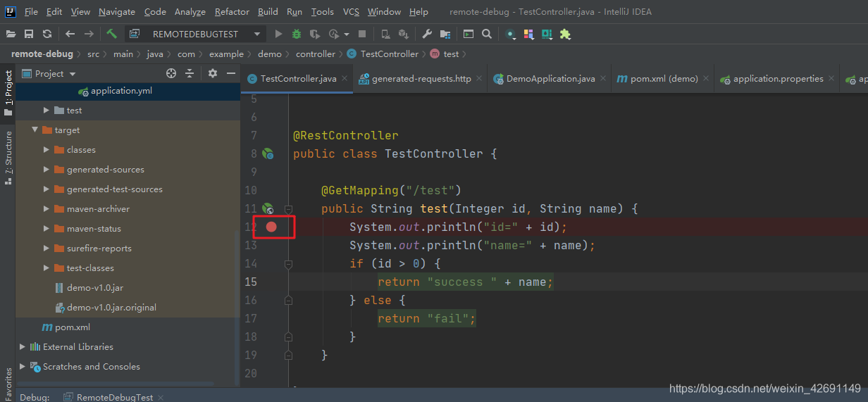Hide the Project panel with minus icon
The image size is (868, 402).
231,73
